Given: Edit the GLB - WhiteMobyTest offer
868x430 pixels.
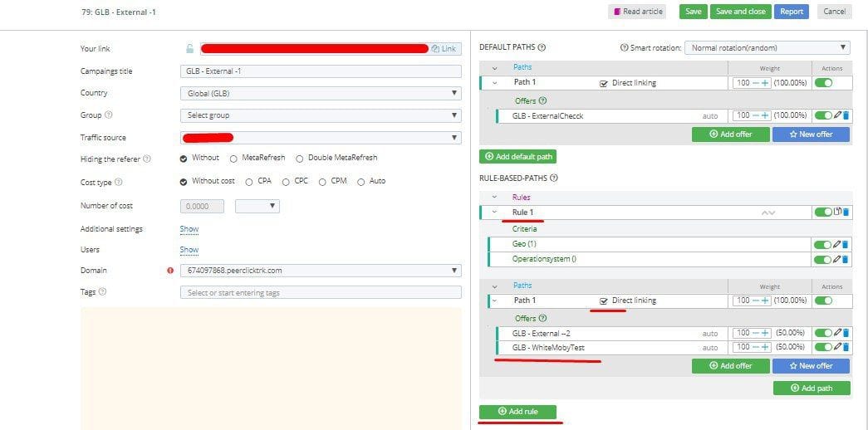Looking at the screenshot, I should tap(837, 347).
